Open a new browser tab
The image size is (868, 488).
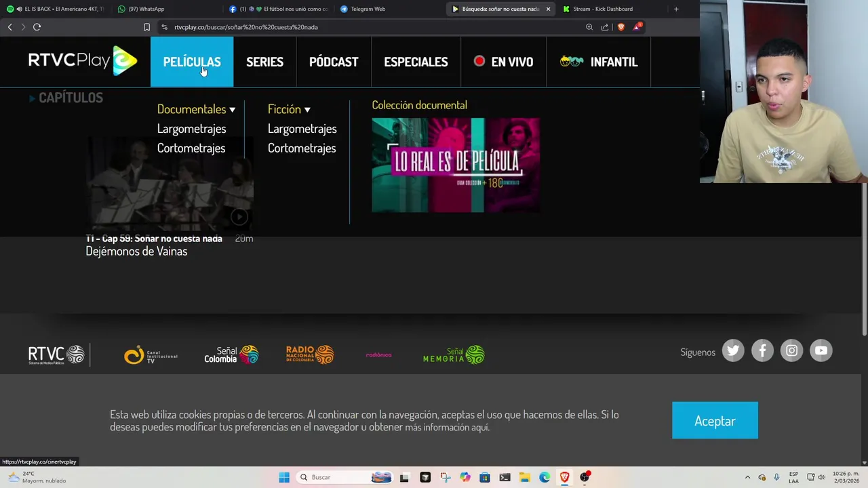(675, 9)
